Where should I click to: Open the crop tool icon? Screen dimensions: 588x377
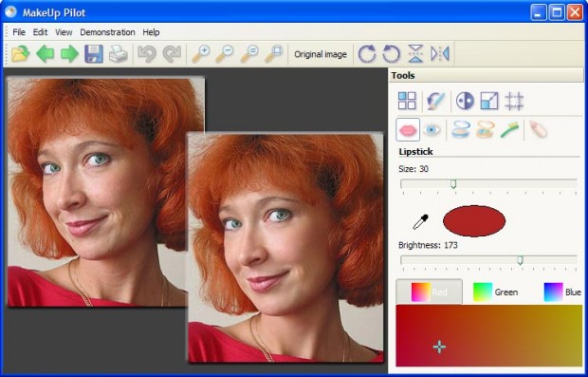click(514, 101)
